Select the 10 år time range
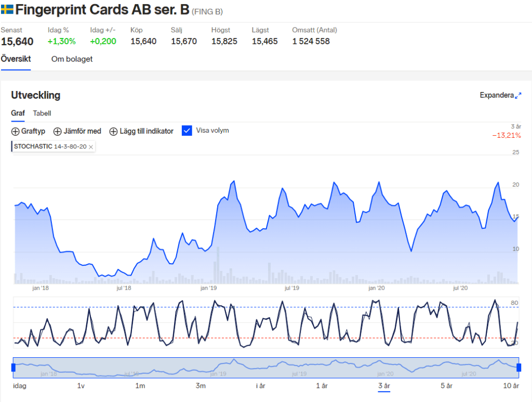 click(511, 386)
